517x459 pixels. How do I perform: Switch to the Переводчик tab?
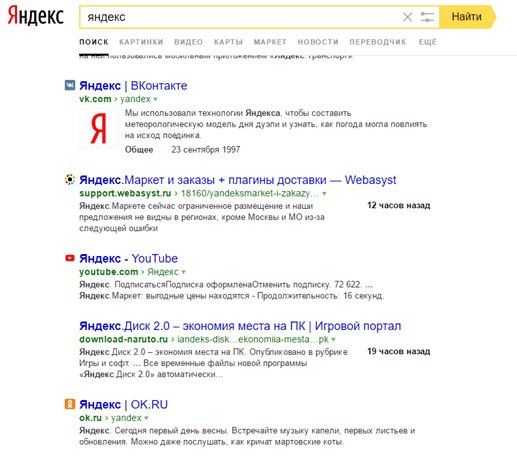pos(378,42)
